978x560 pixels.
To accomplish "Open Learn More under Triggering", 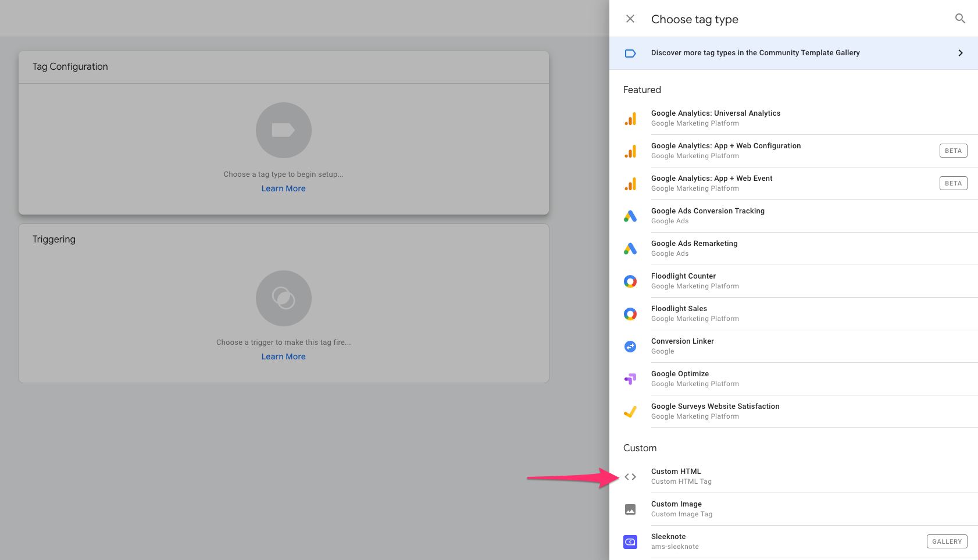I will (283, 356).
